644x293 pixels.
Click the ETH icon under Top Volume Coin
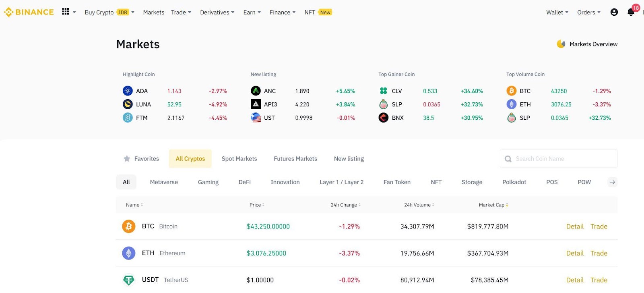point(512,104)
